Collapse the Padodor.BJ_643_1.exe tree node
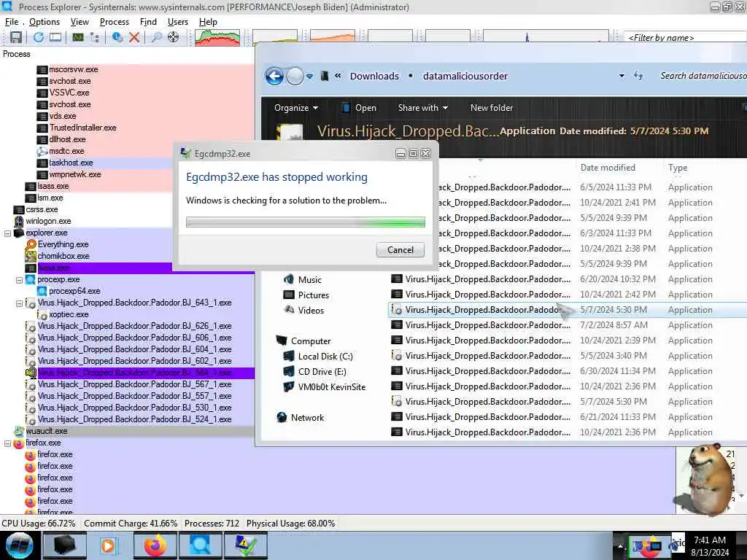The height and width of the screenshot is (560, 747). [19, 303]
